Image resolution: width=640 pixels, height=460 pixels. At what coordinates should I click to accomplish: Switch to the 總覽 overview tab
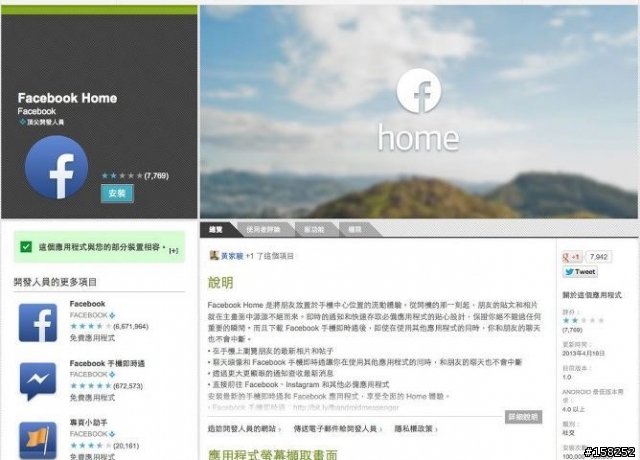(216, 230)
